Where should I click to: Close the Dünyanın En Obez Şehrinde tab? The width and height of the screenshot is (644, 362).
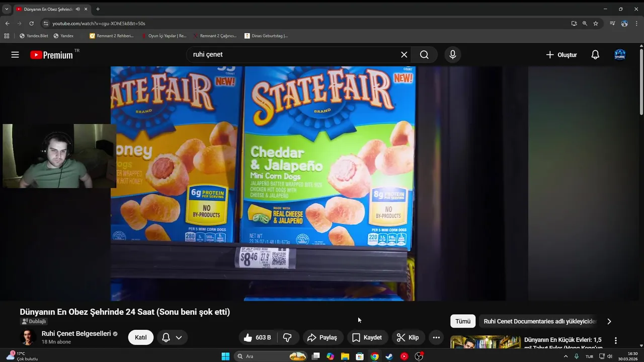tap(86, 9)
